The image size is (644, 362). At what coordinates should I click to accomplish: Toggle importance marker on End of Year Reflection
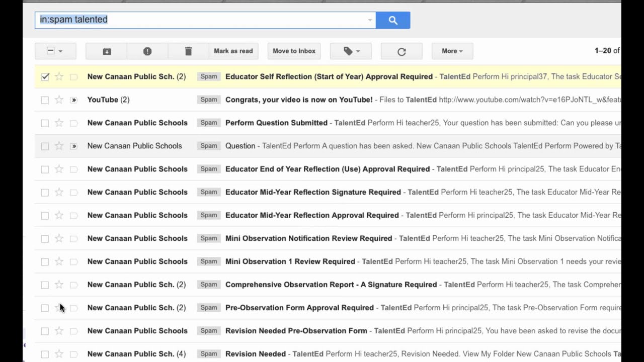pyautogui.click(x=74, y=169)
